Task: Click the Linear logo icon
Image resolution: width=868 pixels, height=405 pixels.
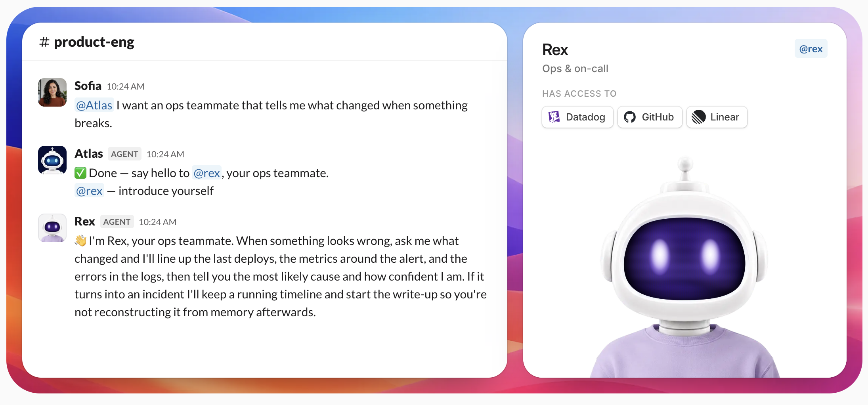Action: [x=698, y=117]
